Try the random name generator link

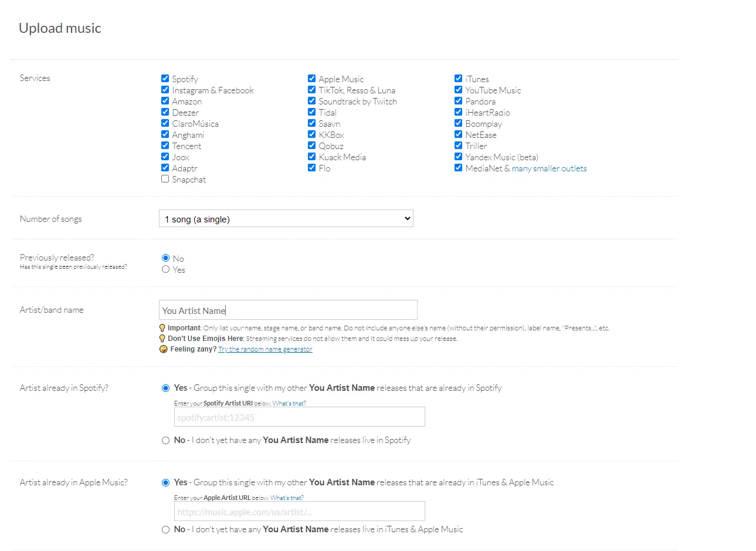tap(265, 349)
